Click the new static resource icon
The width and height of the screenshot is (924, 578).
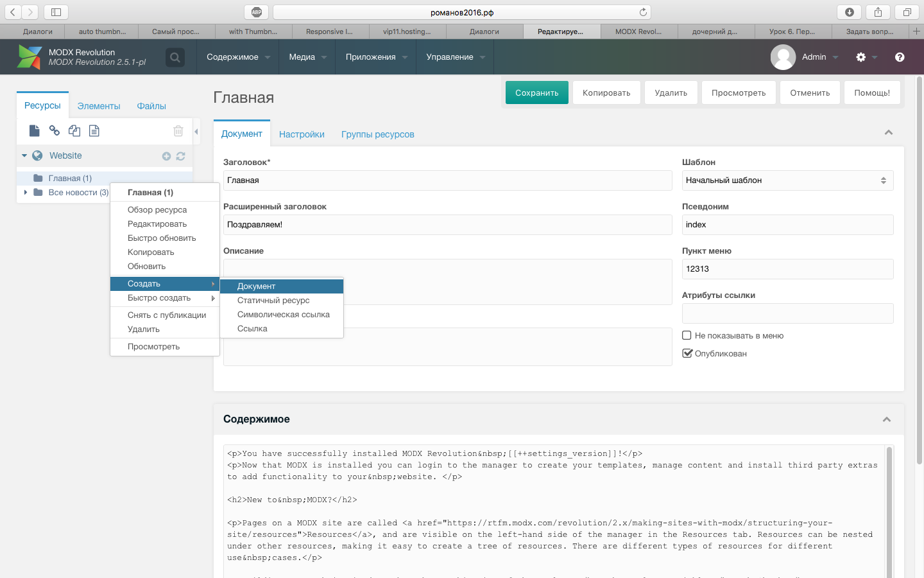pos(94,131)
